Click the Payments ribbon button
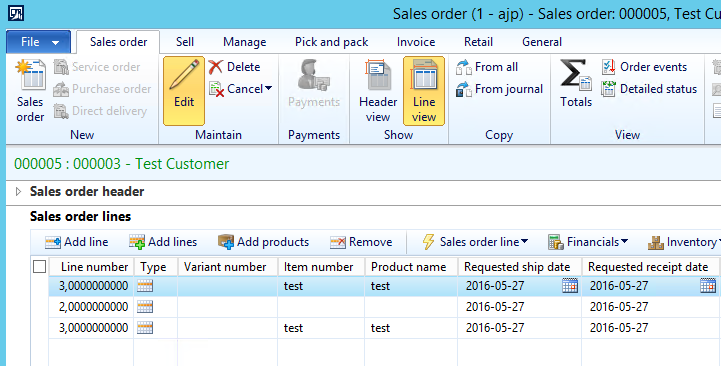Screen dimensions: 721x366 point(314,84)
